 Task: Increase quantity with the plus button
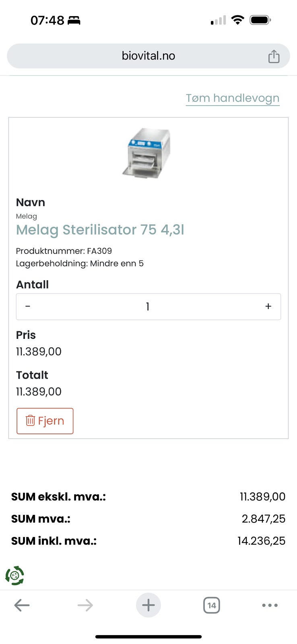[268, 307]
